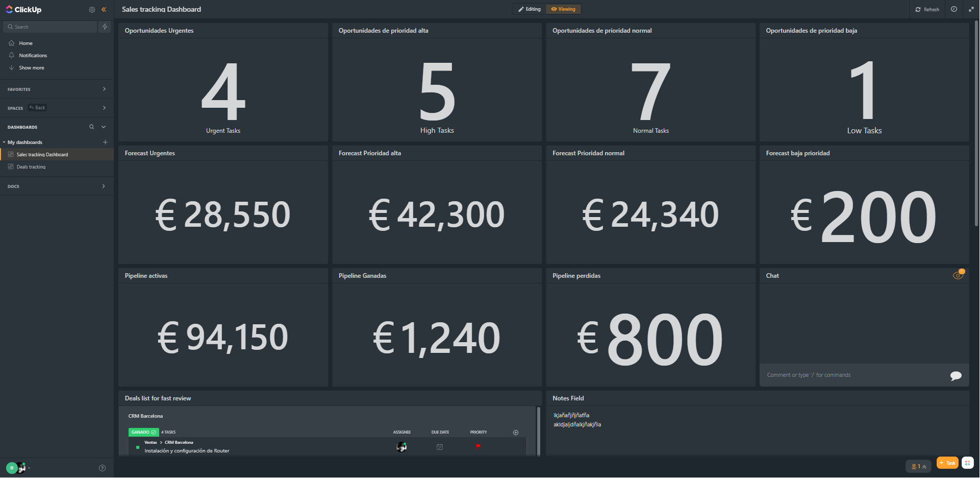Toggle Chat watchers eye icon

[958, 276]
